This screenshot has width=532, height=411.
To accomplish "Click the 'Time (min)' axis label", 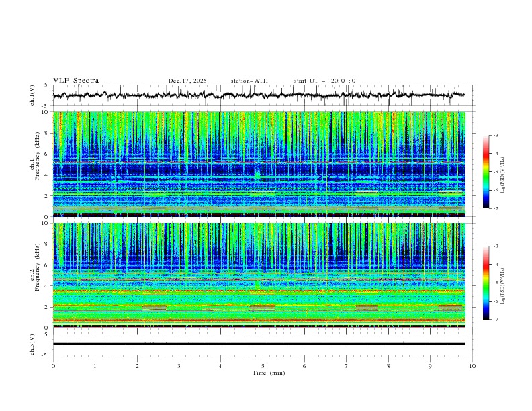I will tap(269, 373).
